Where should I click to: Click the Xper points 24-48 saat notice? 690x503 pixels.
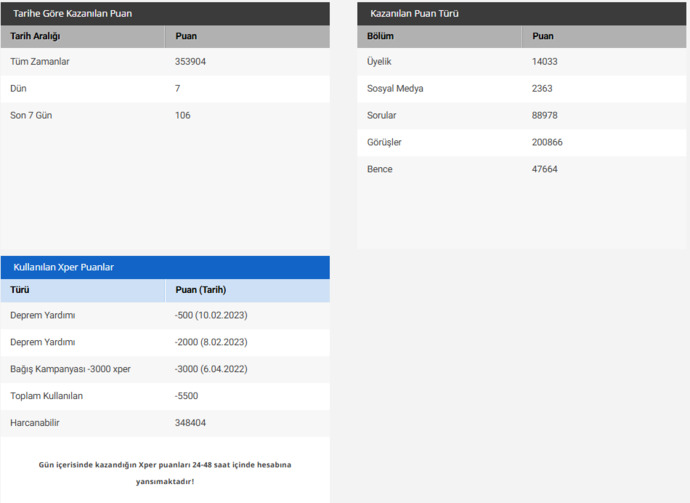click(x=165, y=473)
